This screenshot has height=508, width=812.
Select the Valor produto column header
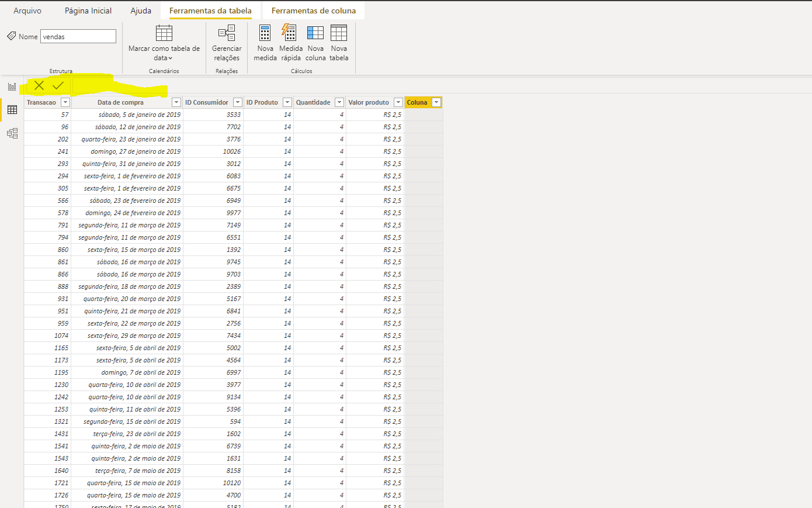point(369,102)
